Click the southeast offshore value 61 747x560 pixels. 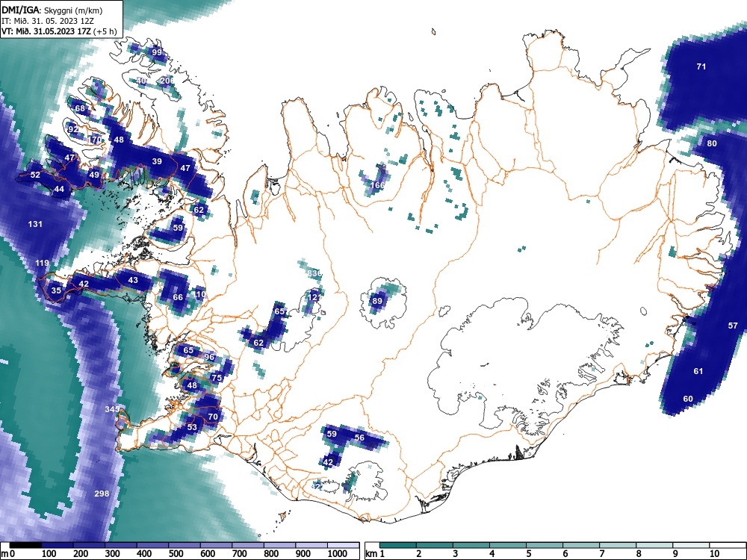(x=698, y=371)
